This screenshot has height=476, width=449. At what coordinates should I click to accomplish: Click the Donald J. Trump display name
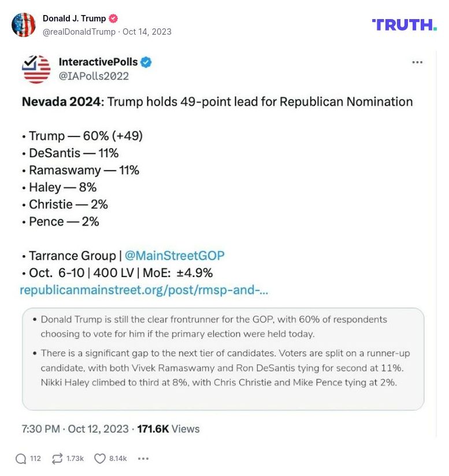(x=74, y=19)
